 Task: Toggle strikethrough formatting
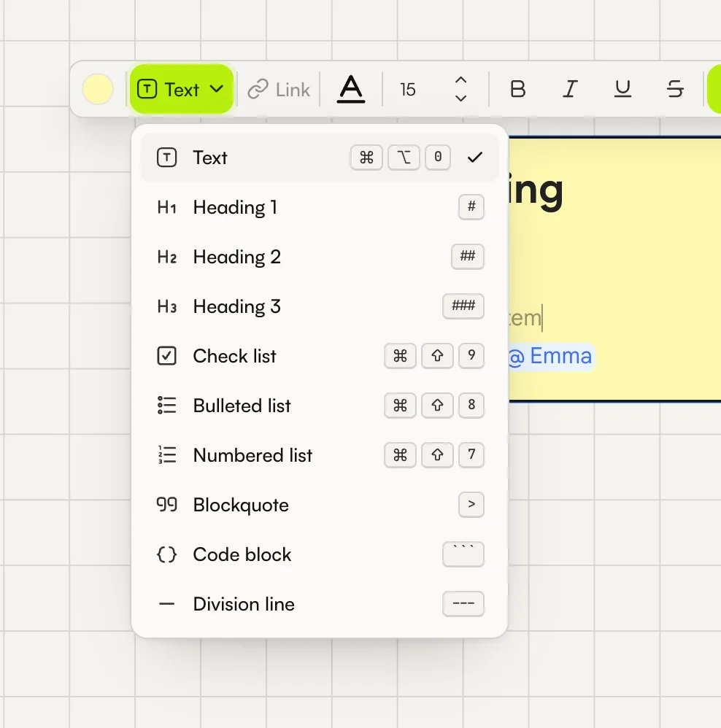click(675, 89)
